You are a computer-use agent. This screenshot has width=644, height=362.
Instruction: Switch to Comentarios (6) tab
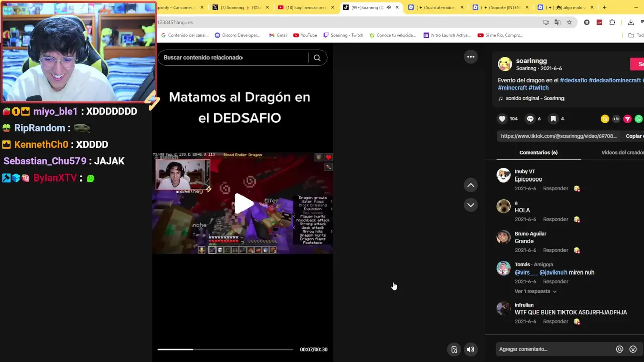tap(538, 153)
